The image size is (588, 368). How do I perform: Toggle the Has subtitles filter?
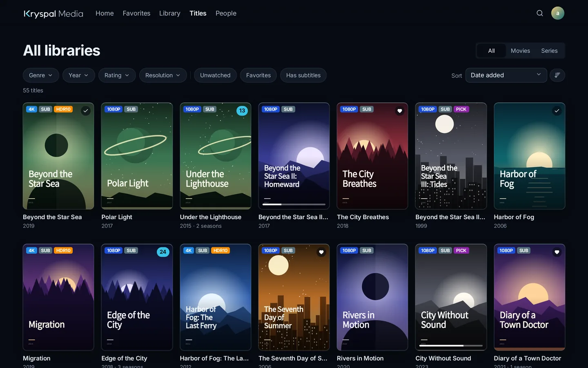[303, 75]
